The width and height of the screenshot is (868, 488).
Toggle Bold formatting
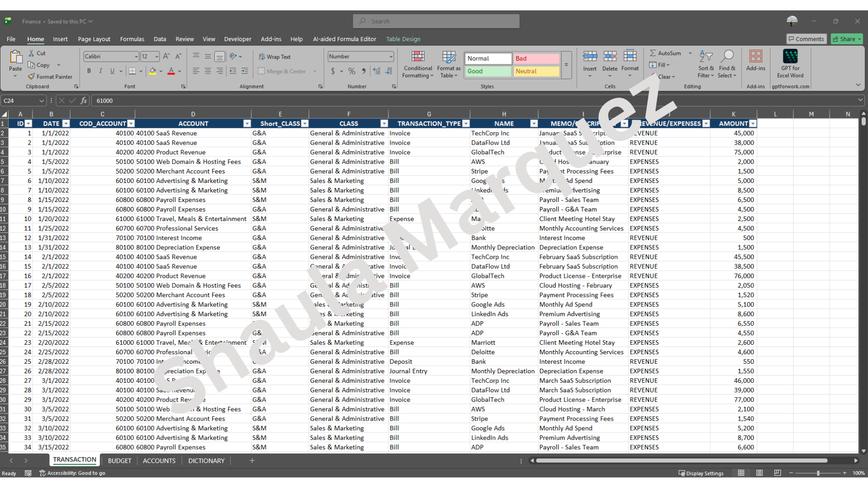(x=89, y=71)
